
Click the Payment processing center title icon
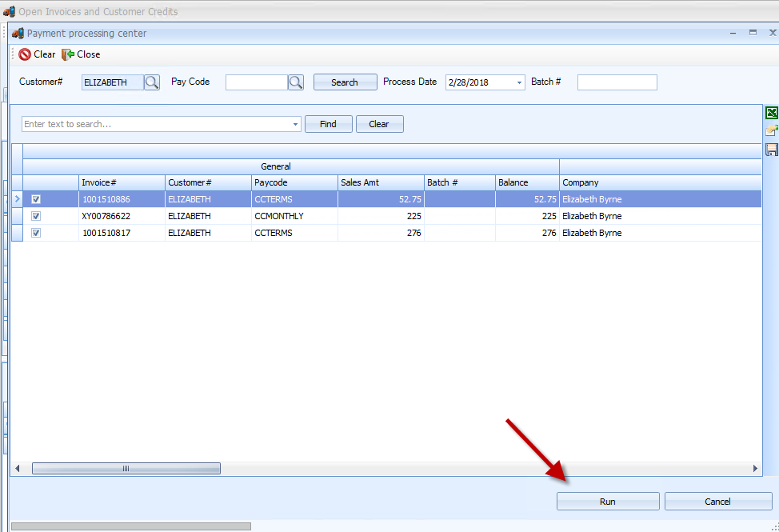(x=18, y=34)
